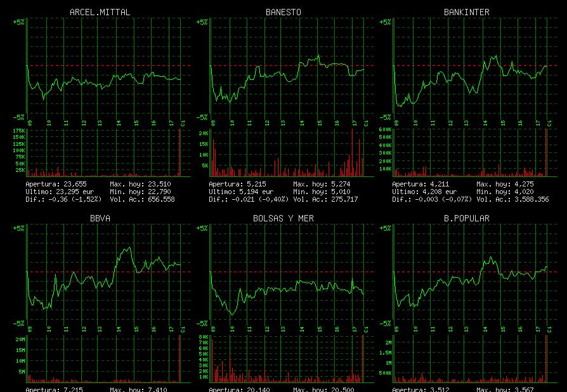Click the B.POPULAR chart title
Viewport: 567px width, 392px height.
[466, 218]
